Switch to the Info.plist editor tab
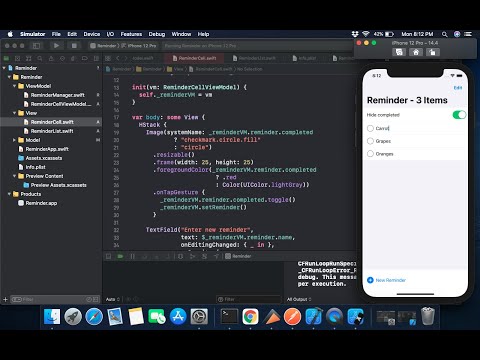 tap(304, 58)
